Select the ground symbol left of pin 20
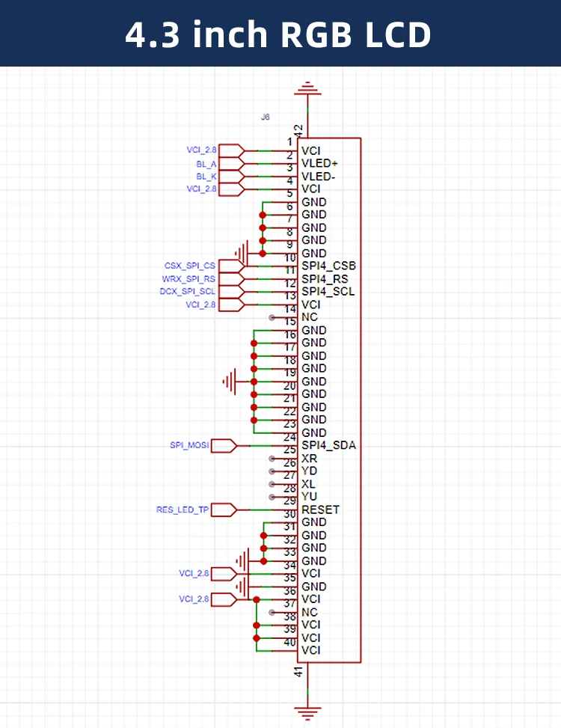This screenshot has width=561, height=728. (x=230, y=382)
